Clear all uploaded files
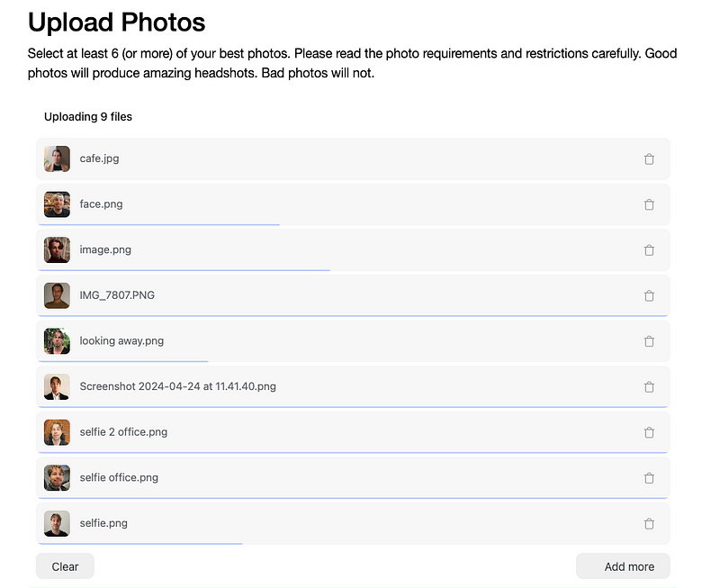720x588 pixels. click(x=65, y=566)
